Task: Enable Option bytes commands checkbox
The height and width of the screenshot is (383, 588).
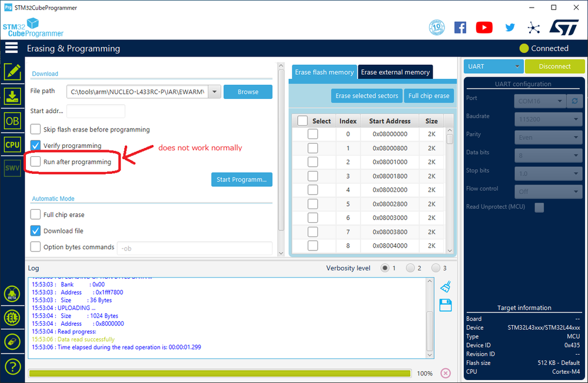Action: pyautogui.click(x=35, y=247)
